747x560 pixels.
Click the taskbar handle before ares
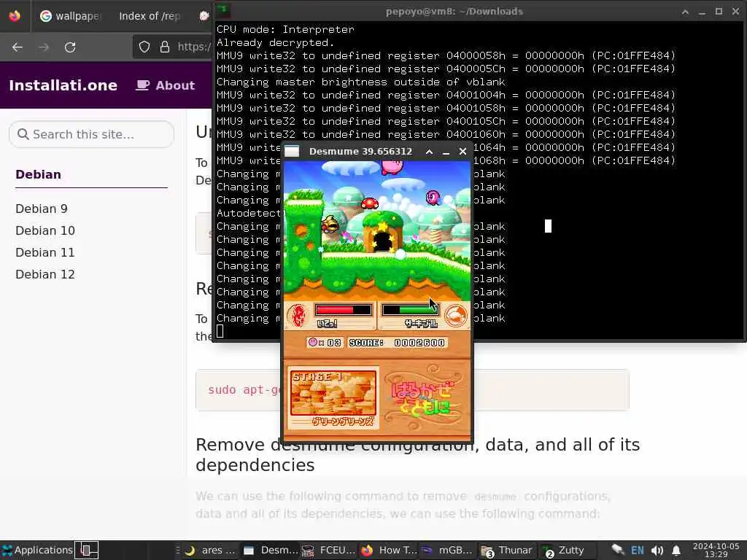tap(178, 550)
